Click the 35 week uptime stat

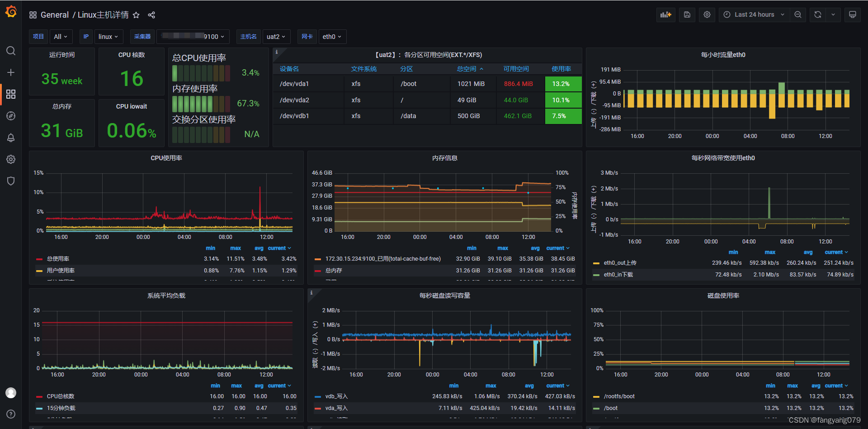[62, 79]
